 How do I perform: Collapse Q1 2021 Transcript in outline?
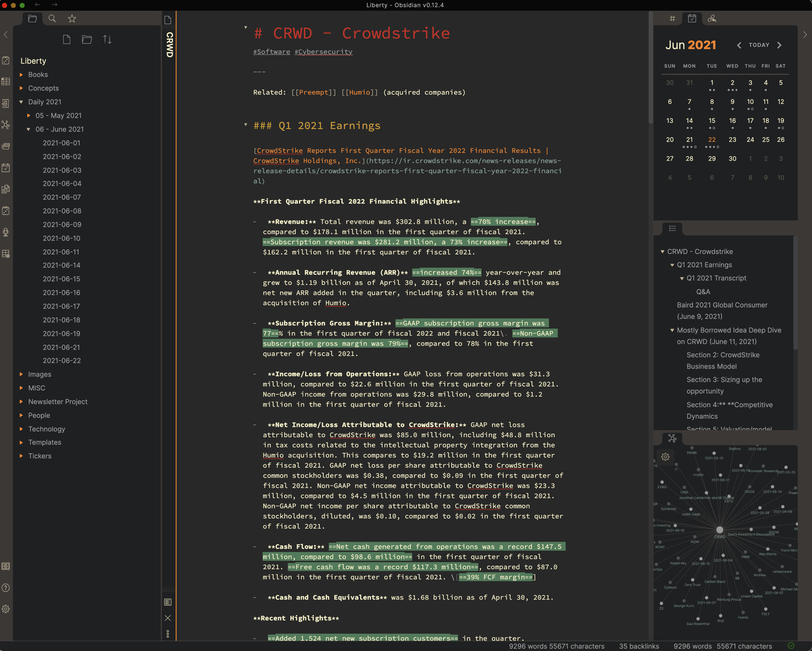coord(682,279)
